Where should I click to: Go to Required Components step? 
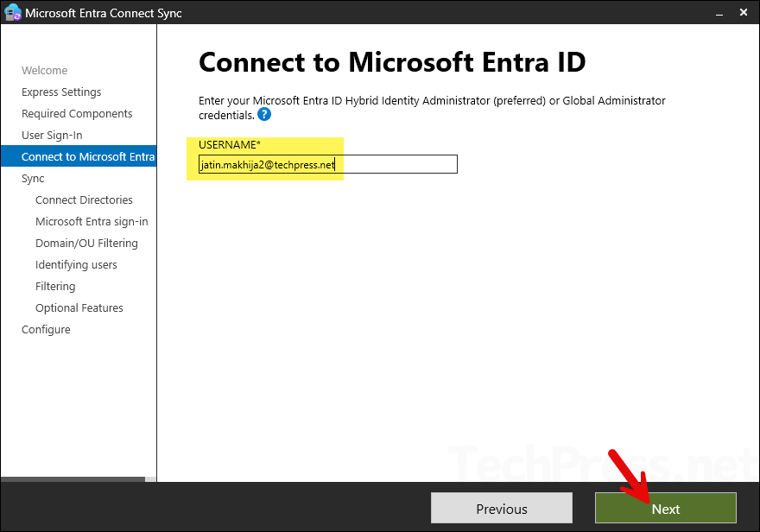(77, 113)
